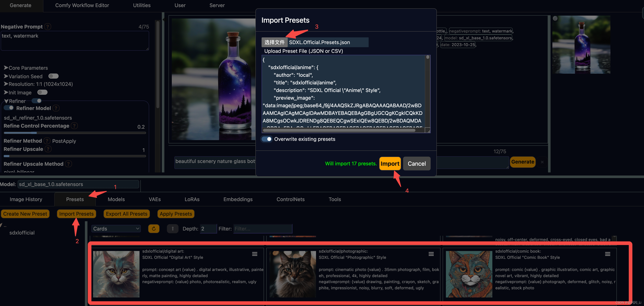Toggle the Refiner model switch

[9, 108]
